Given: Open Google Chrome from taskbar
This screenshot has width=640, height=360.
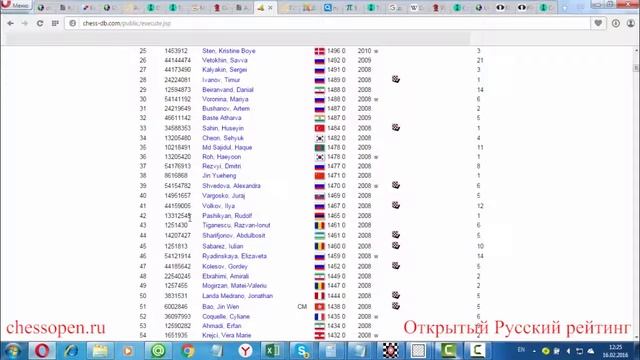Looking at the screenshot, I should pos(187,351).
